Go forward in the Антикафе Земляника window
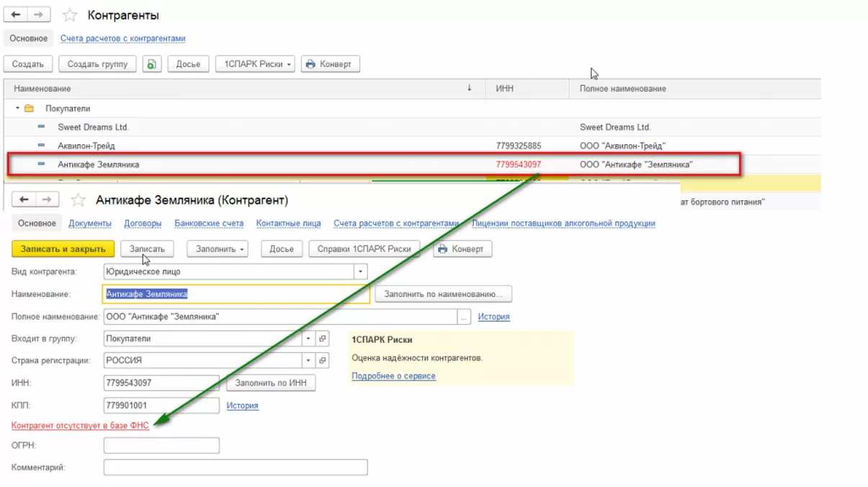 pyautogui.click(x=47, y=200)
